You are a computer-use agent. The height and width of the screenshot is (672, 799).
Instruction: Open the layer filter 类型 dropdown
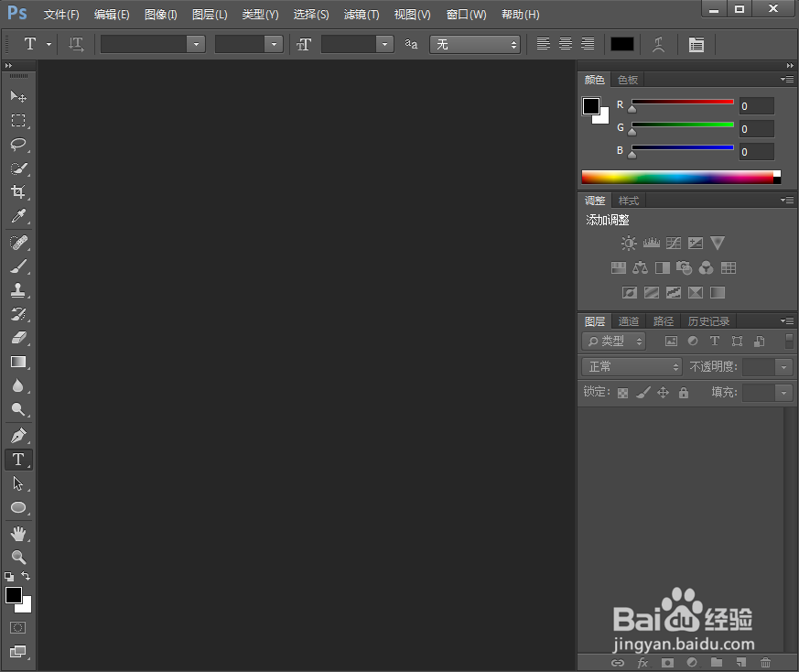point(613,341)
